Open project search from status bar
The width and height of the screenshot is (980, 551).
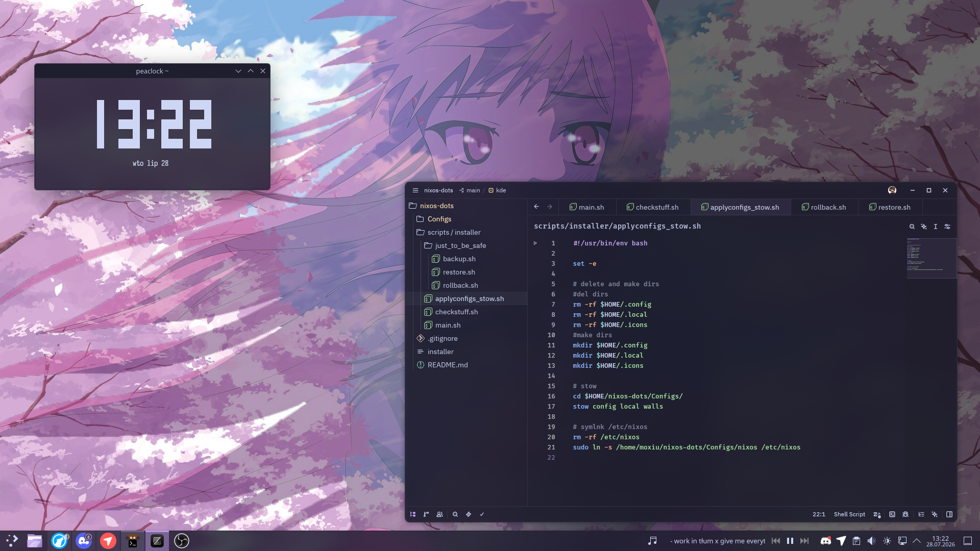[x=455, y=514]
